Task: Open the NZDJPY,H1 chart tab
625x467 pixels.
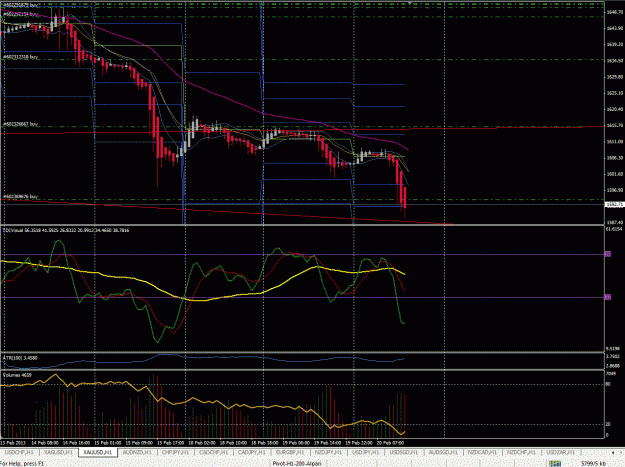Action: coord(329,452)
